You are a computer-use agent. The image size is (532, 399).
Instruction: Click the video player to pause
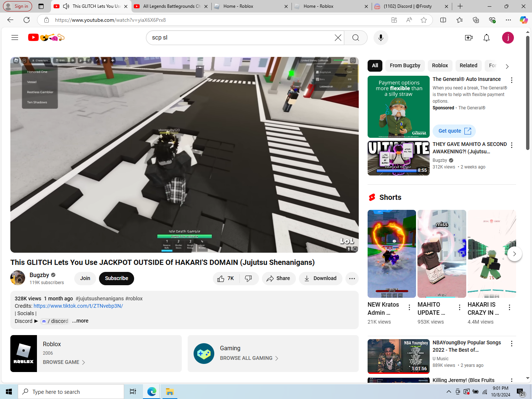[184, 155]
